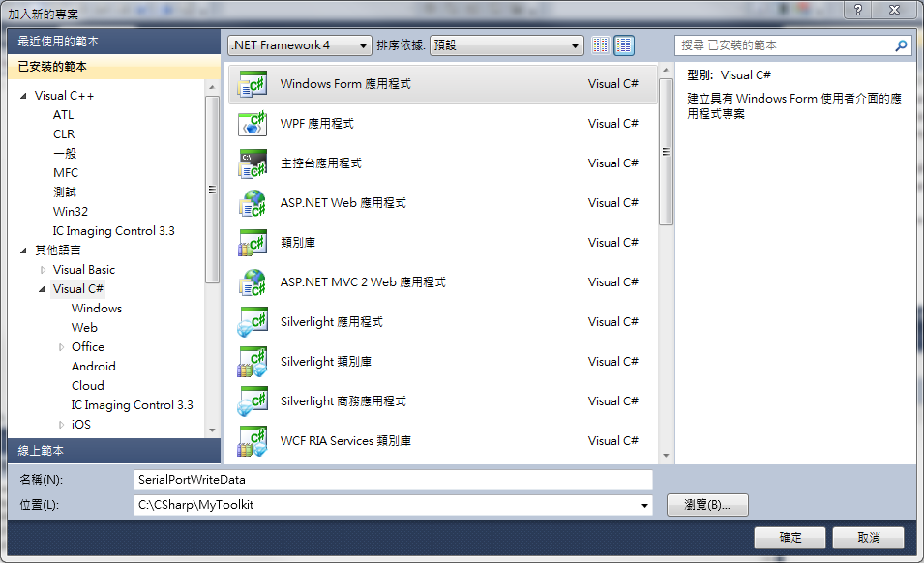Screen dimensions: 924x563
Task: Click the 取消 cancel button
Action: click(x=868, y=538)
